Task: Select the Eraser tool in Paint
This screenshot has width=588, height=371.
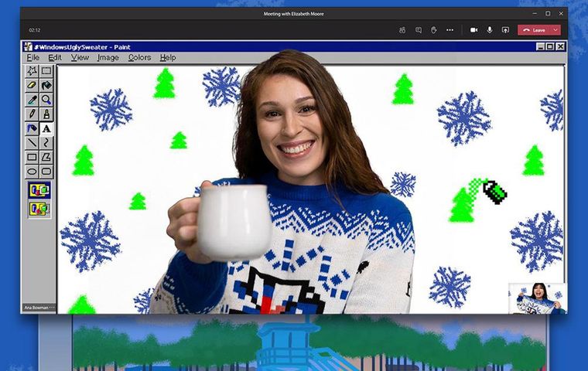Action: [x=32, y=86]
